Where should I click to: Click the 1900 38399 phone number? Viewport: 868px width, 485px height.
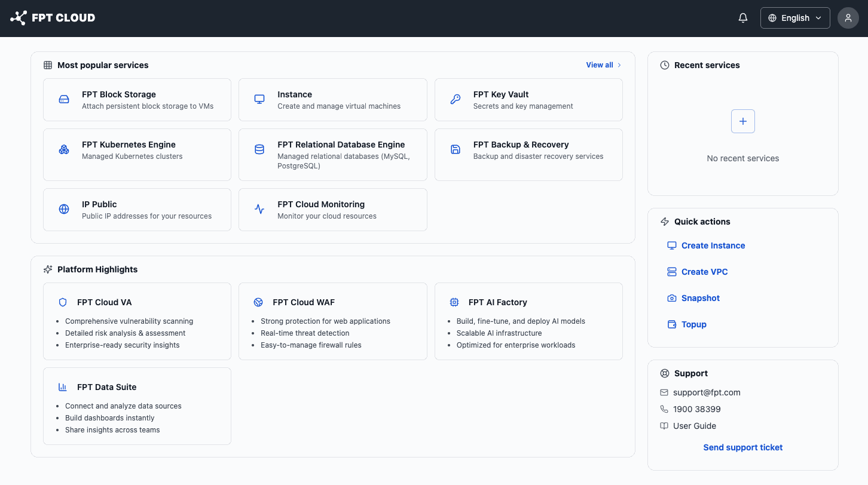tap(697, 409)
